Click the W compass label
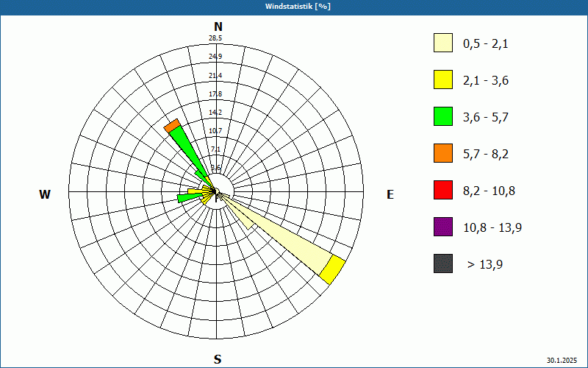This screenshot has width=588, height=368. click(45, 194)
